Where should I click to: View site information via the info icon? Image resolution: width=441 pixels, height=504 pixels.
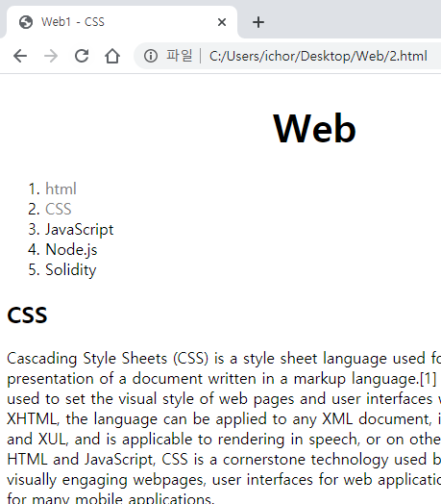tap(151, 56)
